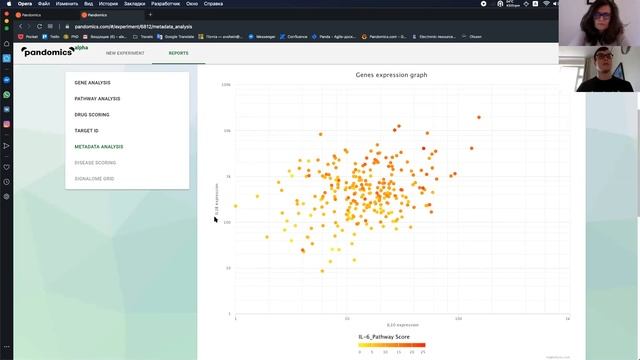The width and height of the screenshot is (640, 360).
Task: Open Facebook Messenger in Opera sidebar
Action: point(7,80)
